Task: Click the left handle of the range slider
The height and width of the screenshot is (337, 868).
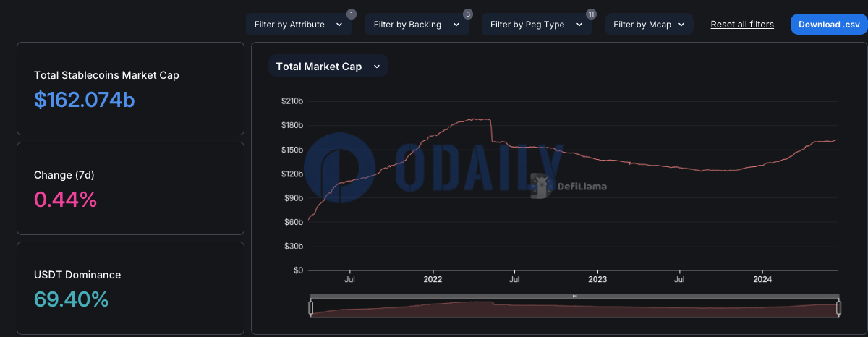Action: coord(311,309)
